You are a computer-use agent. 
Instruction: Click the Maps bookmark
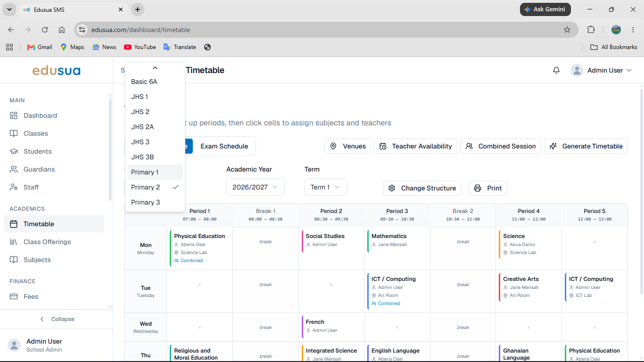[72, 47]
